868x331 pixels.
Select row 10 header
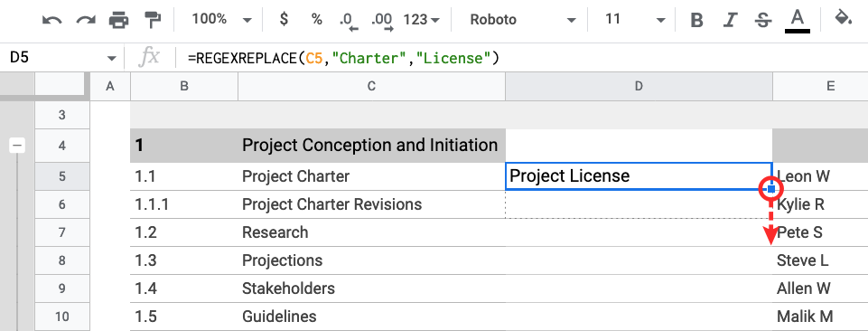[x=62, y=317]
